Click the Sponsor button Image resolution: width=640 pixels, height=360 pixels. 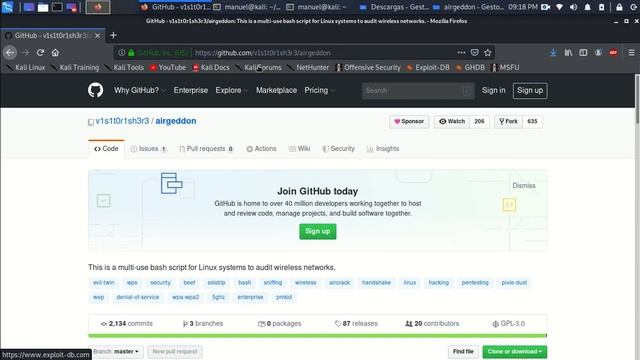pyautogui.click(x=409, y=121)
